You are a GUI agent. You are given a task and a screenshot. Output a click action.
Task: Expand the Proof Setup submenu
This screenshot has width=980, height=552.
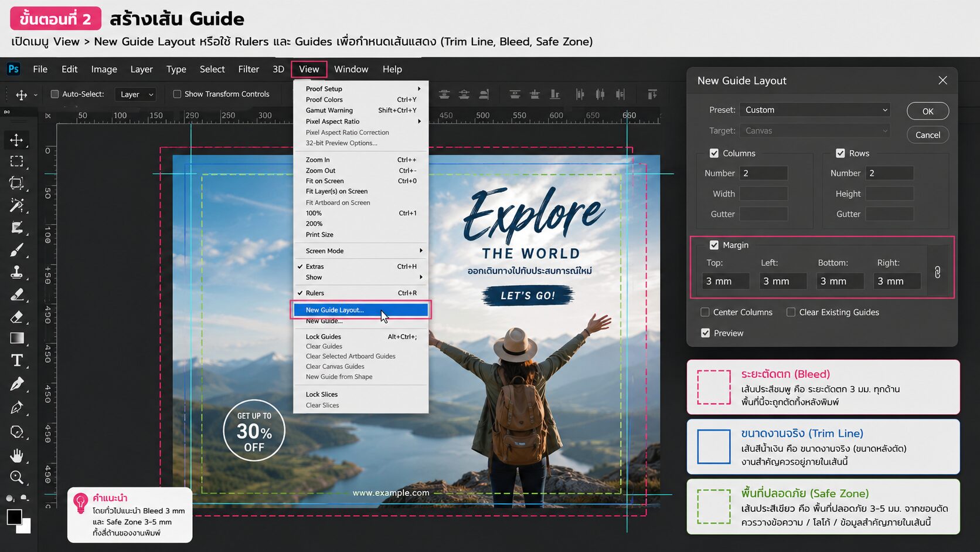point(360,89)
